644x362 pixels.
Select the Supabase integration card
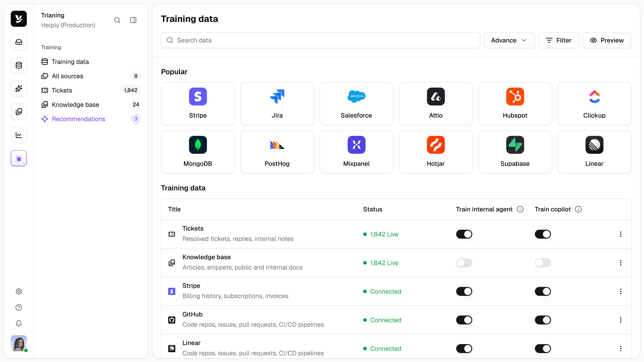(x=515, y=152)
